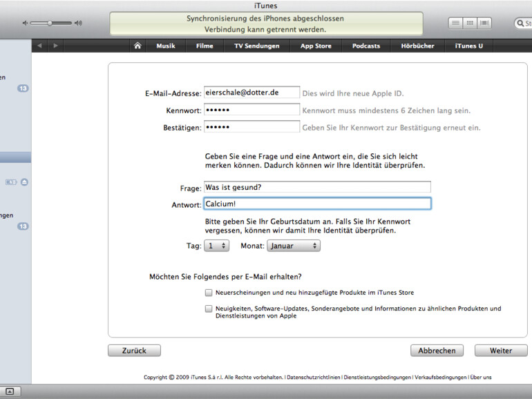Viewport: 532px width, 399px height.
Task: Open the Über uns link
Action: coord(481,378)
